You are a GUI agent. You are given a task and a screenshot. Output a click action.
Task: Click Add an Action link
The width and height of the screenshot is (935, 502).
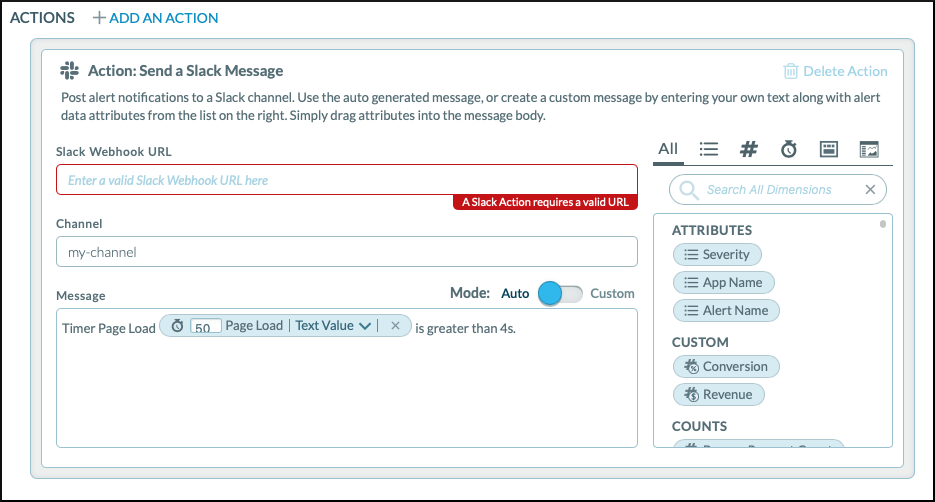[155, 18]
